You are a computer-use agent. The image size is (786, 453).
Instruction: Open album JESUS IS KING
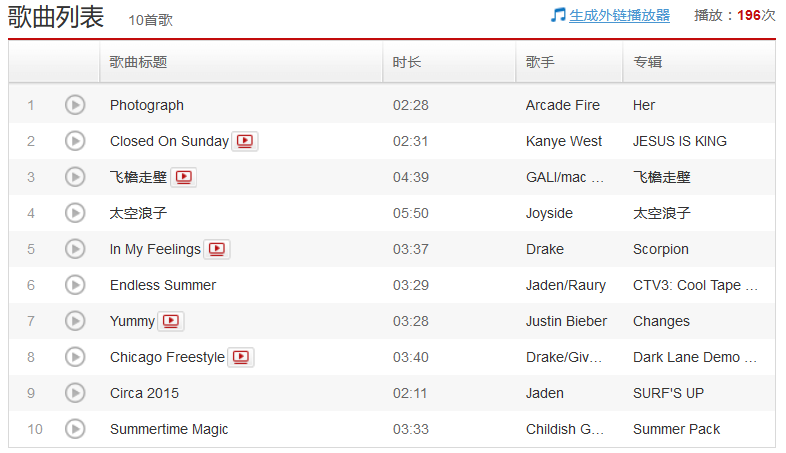point(680,141)
